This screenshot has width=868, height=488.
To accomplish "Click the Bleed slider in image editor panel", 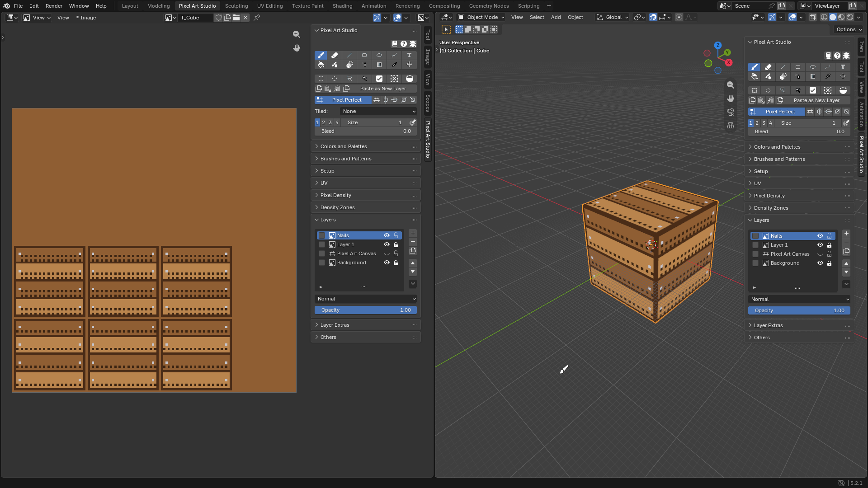I will pyautogui.click(x=366, y=131).
